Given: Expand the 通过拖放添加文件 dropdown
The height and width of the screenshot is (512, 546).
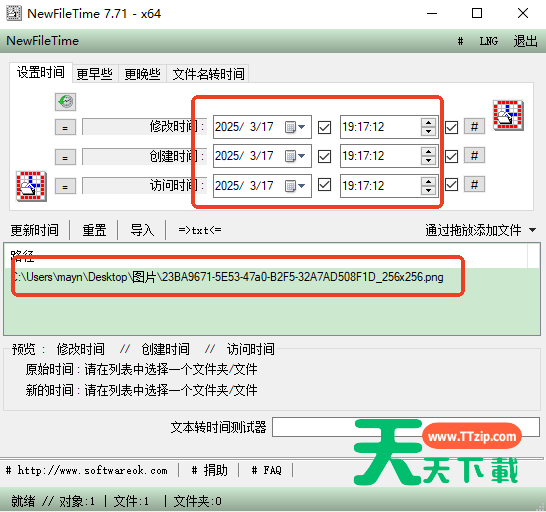Looking at the screenshot, I should [x=532, y=230].
